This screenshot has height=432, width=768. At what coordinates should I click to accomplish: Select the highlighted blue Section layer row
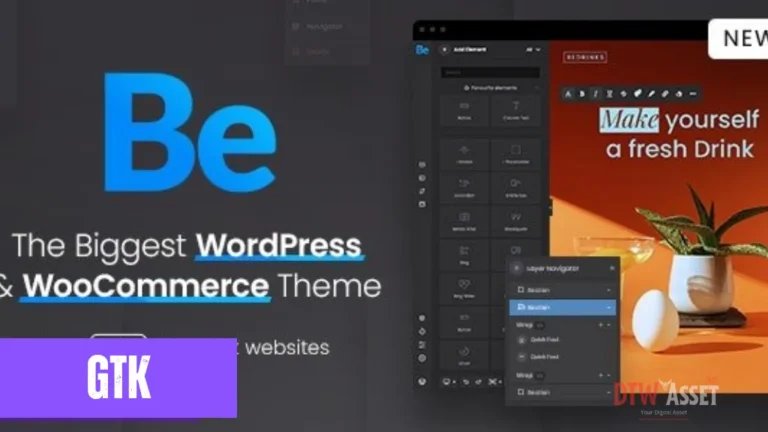click(562, 307)
